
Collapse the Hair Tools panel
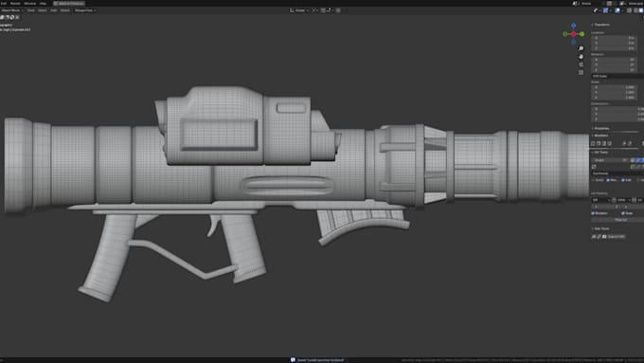coord(600,228)
